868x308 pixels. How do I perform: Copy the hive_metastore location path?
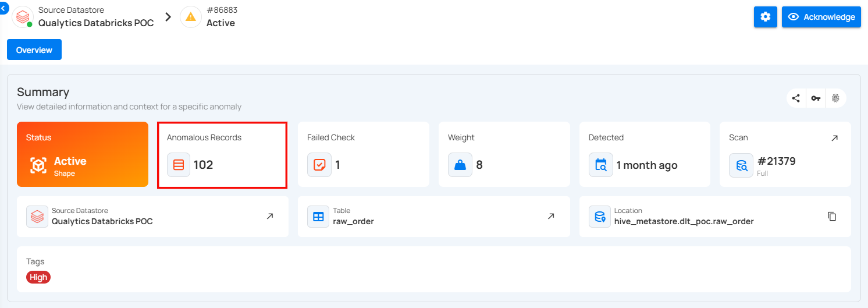point(832,216)
